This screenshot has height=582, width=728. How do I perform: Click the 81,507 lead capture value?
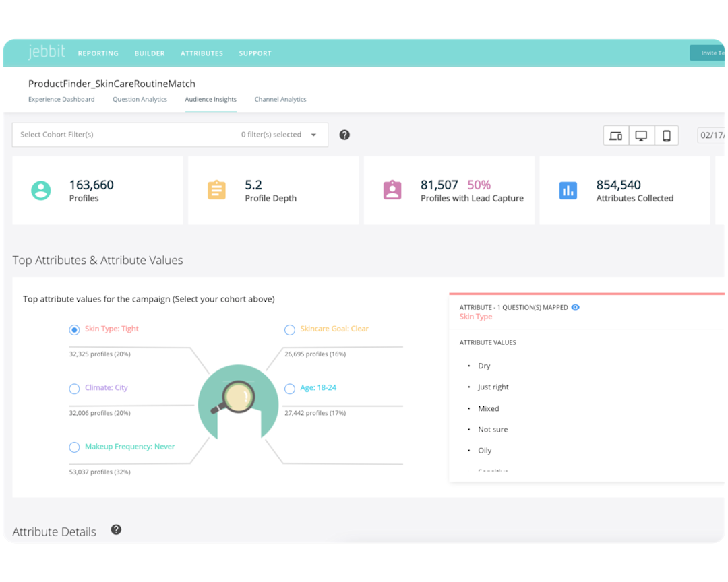[x=439, y=185]
